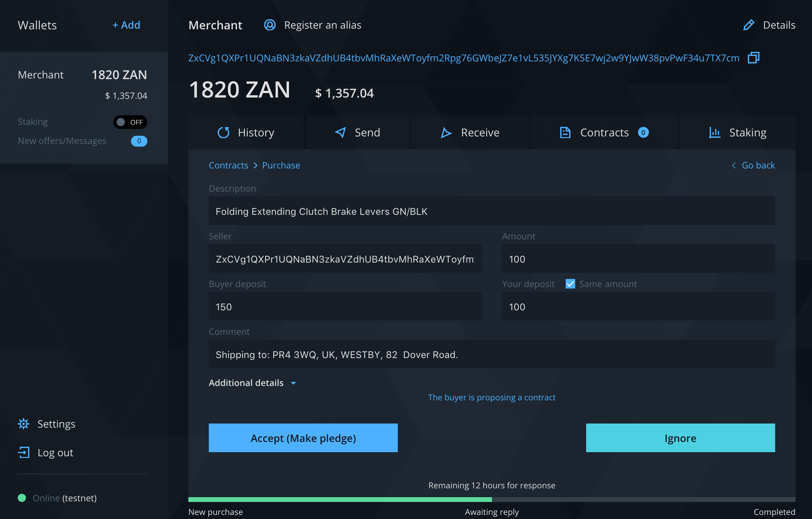Click the Settings gear icon
Screen dimensions: 812x519
24,424
